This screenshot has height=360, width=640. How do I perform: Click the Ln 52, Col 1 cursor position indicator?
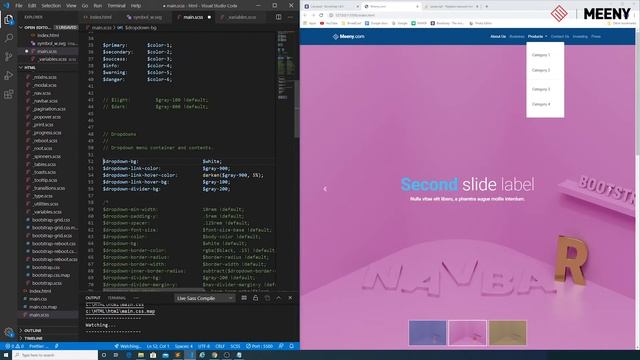[x=158, y=346]
